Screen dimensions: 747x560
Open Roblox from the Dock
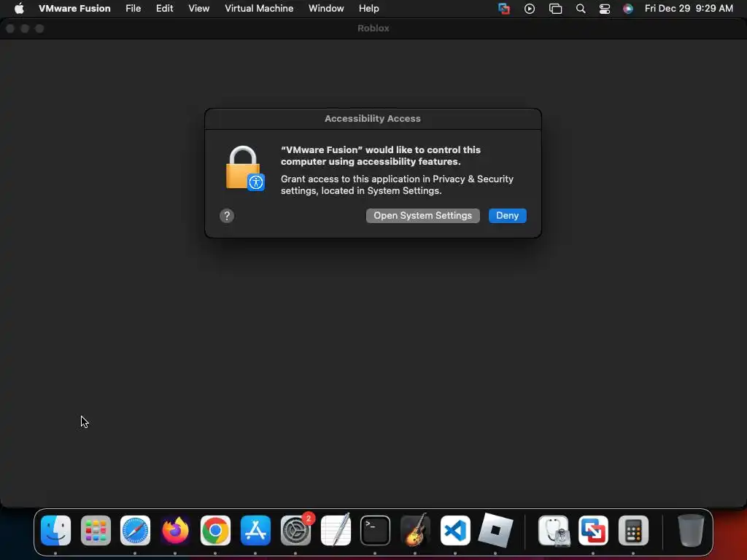click(x=495, y=530)
